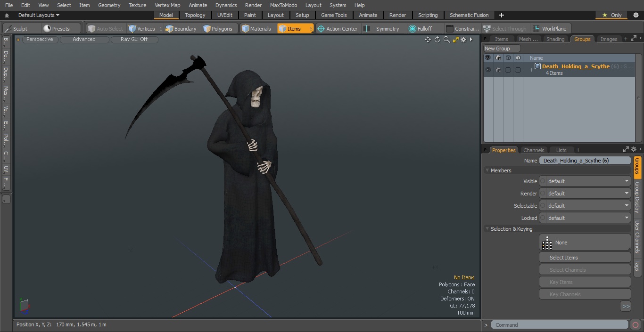Screen dimensions: 644x332
Task: Open the viewport settings gear
Action: 463,40
